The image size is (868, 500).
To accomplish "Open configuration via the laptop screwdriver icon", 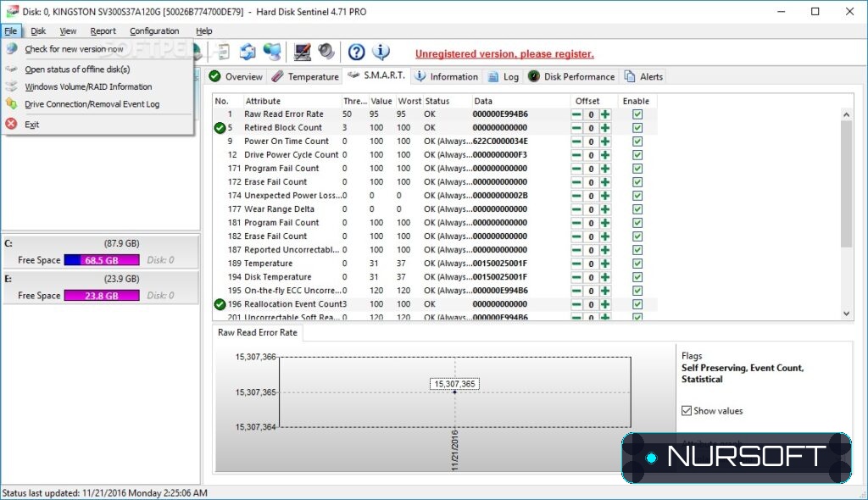I will [x=303, y=52].
